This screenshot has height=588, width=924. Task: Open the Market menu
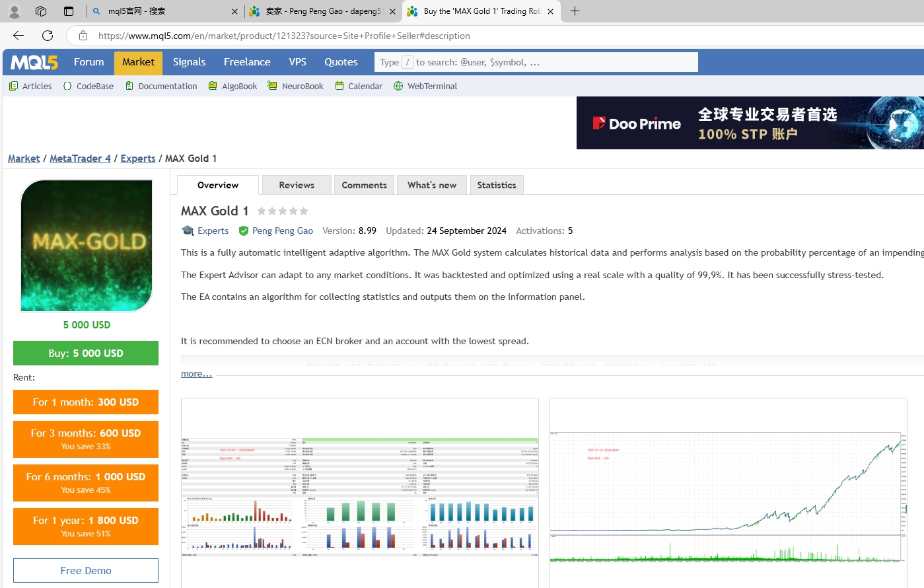138,62
